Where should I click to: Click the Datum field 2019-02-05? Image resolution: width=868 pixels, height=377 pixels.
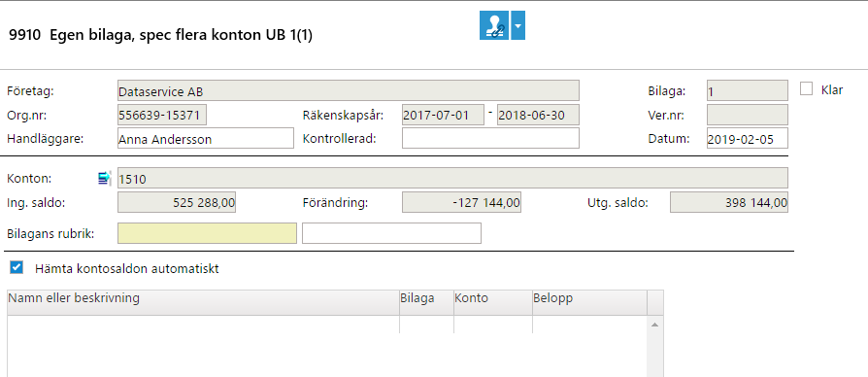pos(748,138)
